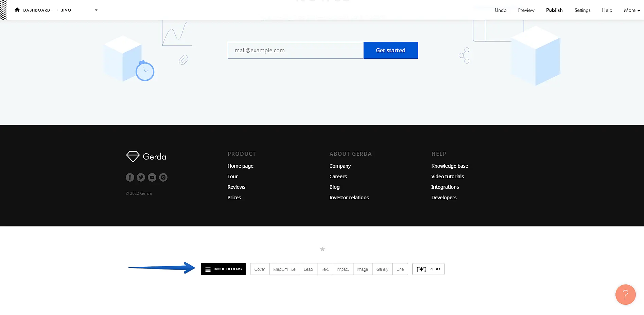This screenshot has height=315, width=644.
Task: Open the JIVO project breadcrumb
Action: click(x=66, y=10)
